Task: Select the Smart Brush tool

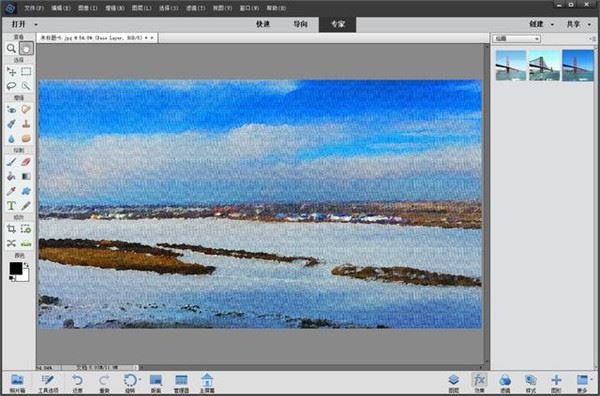Action: 11,124
